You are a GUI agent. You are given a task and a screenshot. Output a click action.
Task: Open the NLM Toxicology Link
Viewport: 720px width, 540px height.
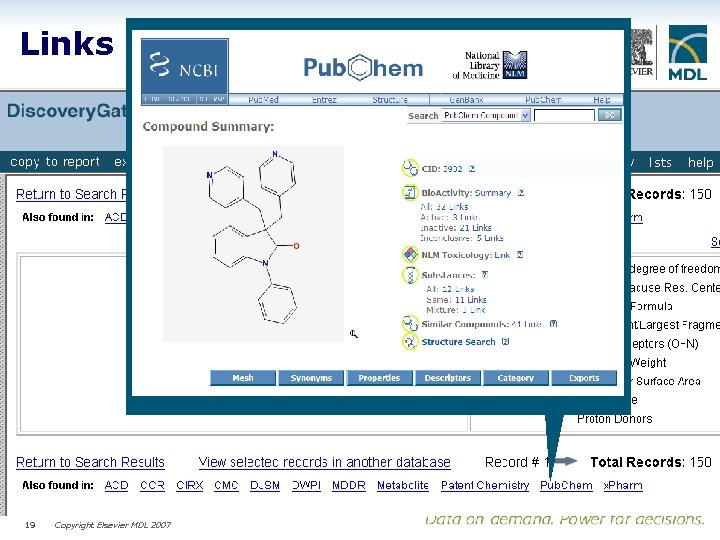point(502,255)
